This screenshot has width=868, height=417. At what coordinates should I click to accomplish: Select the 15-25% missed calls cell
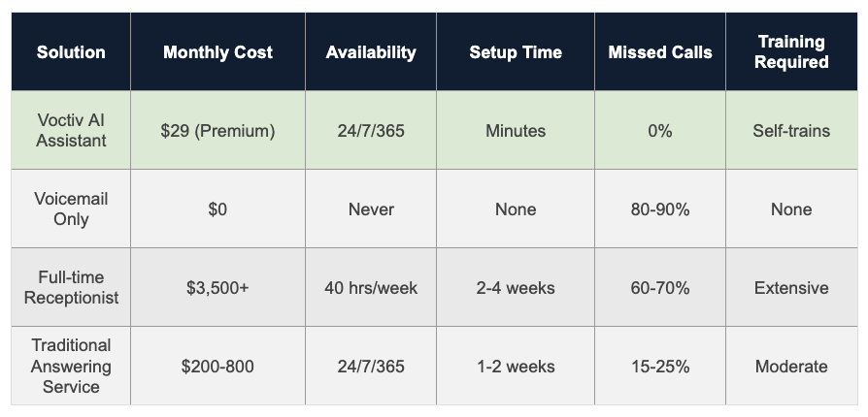(659, 367)
